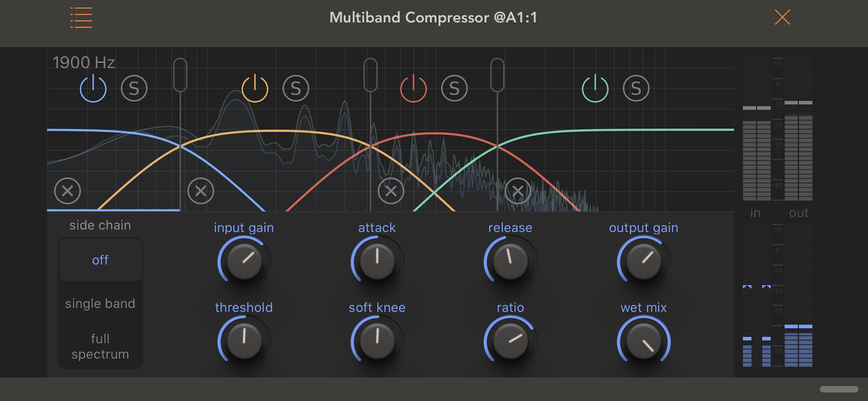The height and width of the screenshot is (401, 868).
Task: Choose single band side chain mode
Action: point(100,303)
